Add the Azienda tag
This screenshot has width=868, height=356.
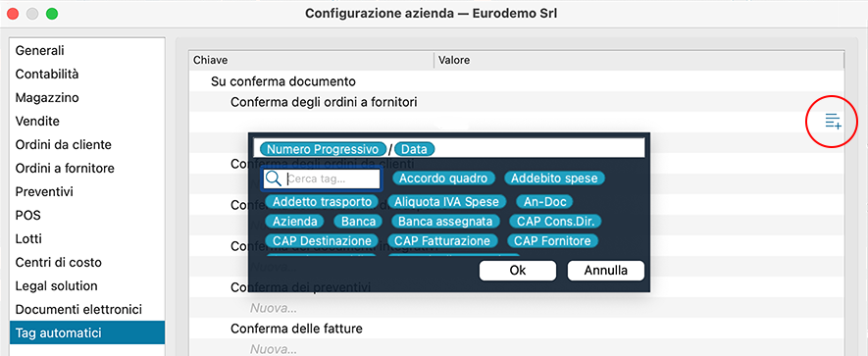click(x=294, y=222)
